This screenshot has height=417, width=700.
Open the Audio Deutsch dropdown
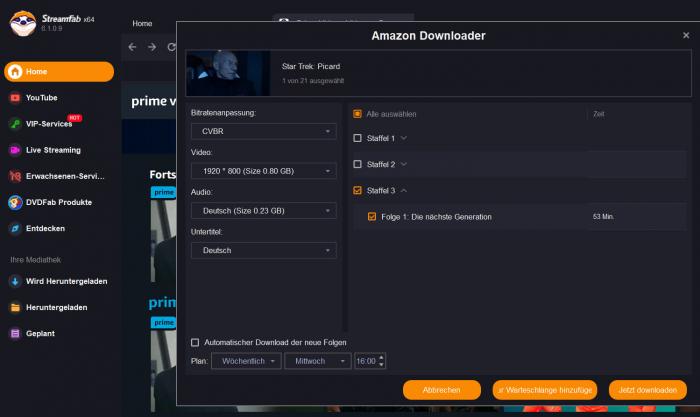(x=263, y=211)
